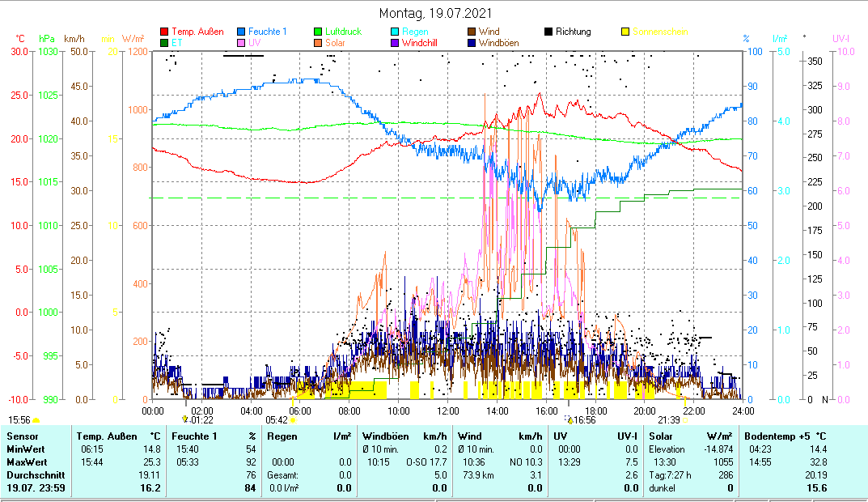Click the brown Wind legend swatch
Image resolution: width=868 pixels, height=502 pixels.
[x=472, y=32]
